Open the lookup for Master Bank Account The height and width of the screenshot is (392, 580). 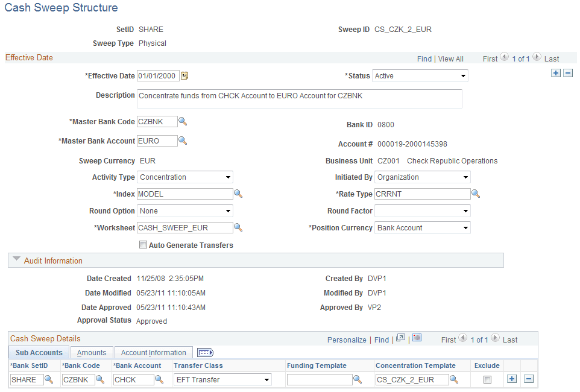(x=183, y=141)
